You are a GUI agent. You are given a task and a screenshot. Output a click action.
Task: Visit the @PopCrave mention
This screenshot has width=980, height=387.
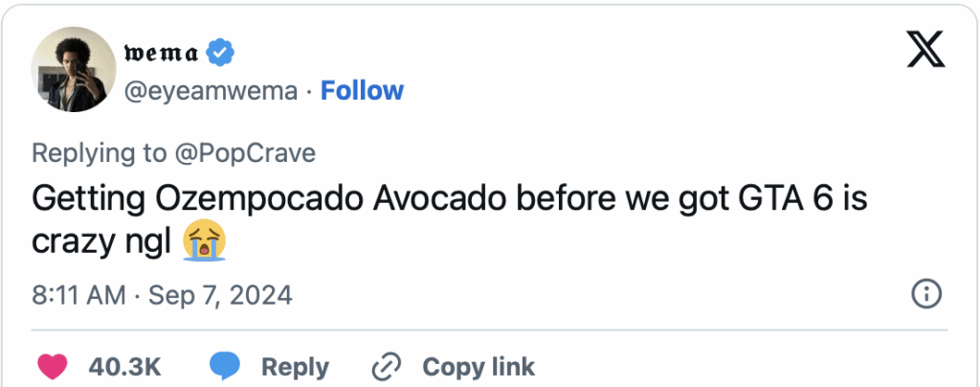(246, 152)
